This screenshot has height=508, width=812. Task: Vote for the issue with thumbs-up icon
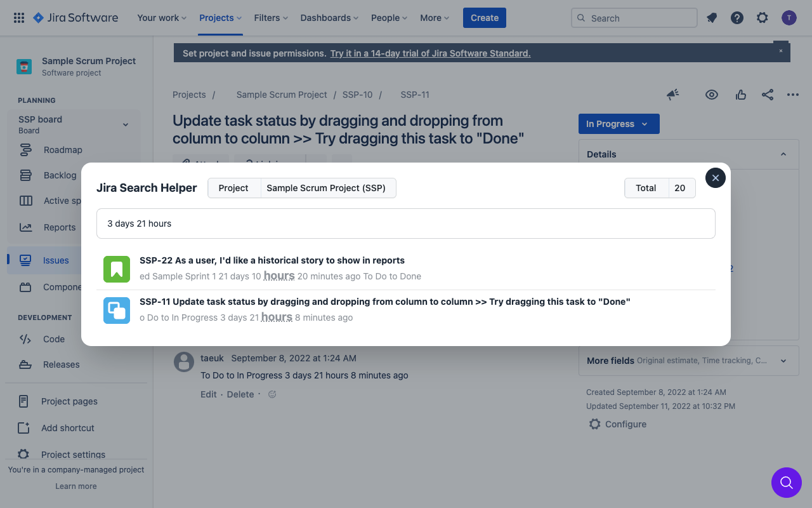[x=741, y=95]
